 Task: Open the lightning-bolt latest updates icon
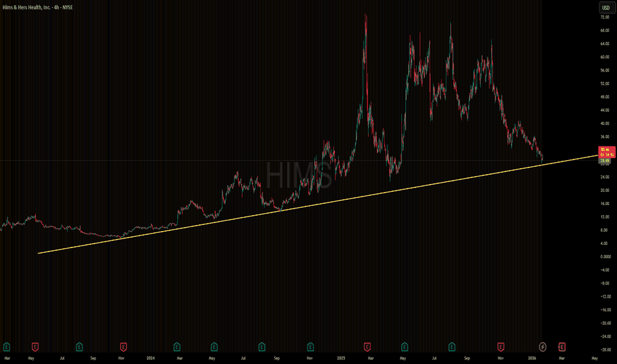tap(542, 347)
